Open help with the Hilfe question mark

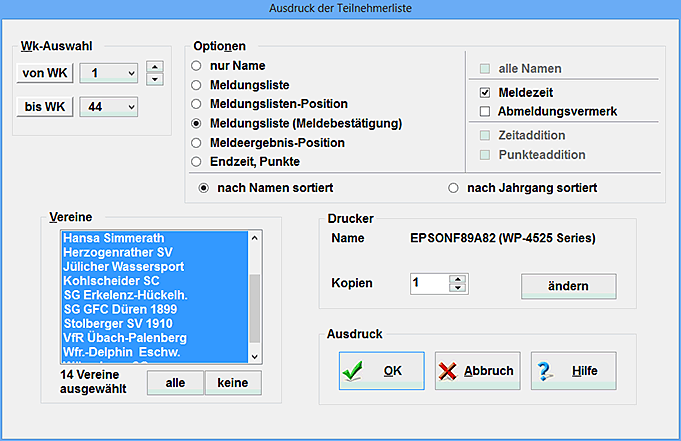[x=573, y=371]
